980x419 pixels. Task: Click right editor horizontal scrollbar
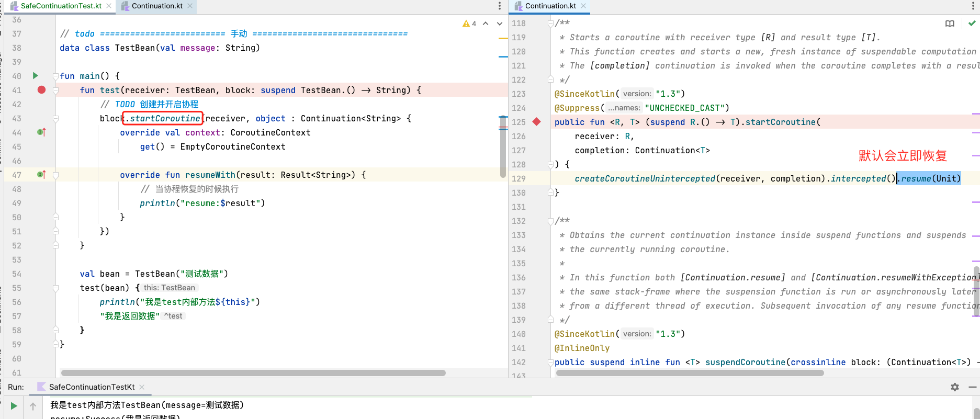[x=690, y=373]
